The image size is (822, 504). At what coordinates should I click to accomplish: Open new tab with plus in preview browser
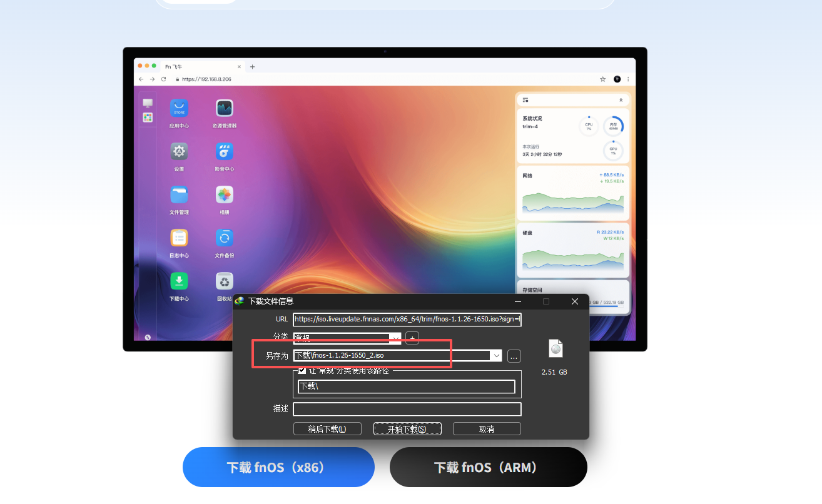pyautogui.click(x=253, y=66)
